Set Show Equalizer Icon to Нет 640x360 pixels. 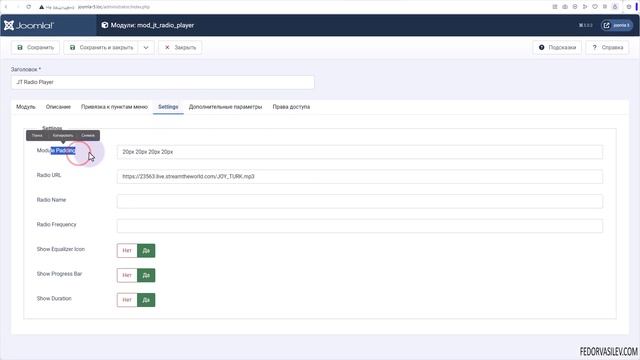pyautogui.click(x=127, y=251)
